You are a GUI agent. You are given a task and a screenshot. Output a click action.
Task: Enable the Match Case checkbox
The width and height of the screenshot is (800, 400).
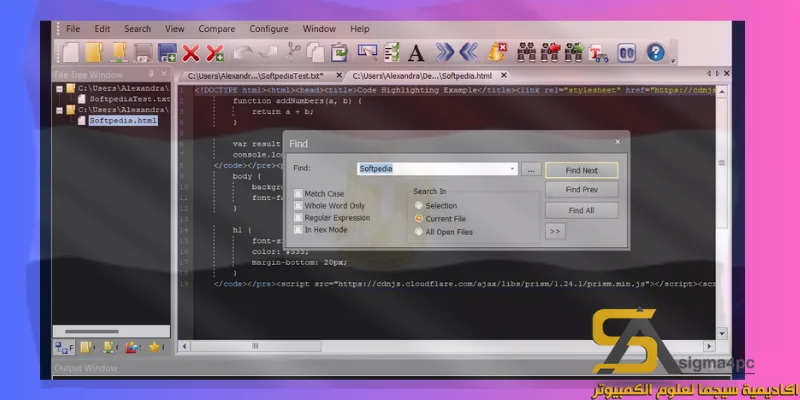click(298, 194)
